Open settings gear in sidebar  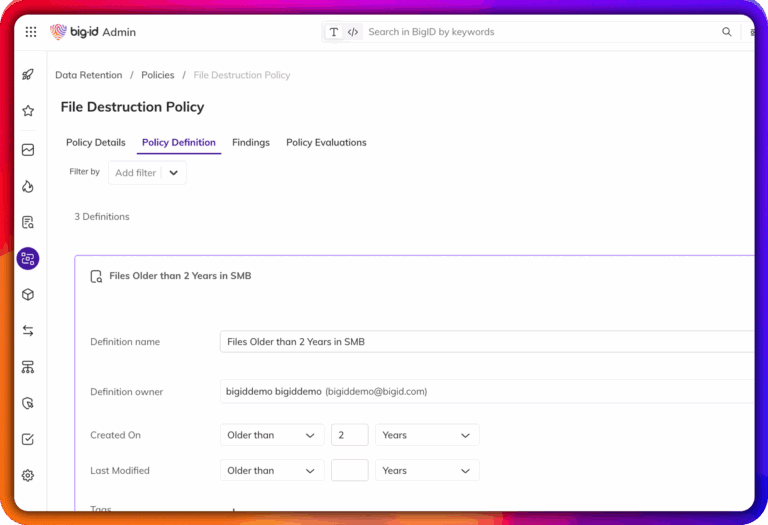[28, 475]
